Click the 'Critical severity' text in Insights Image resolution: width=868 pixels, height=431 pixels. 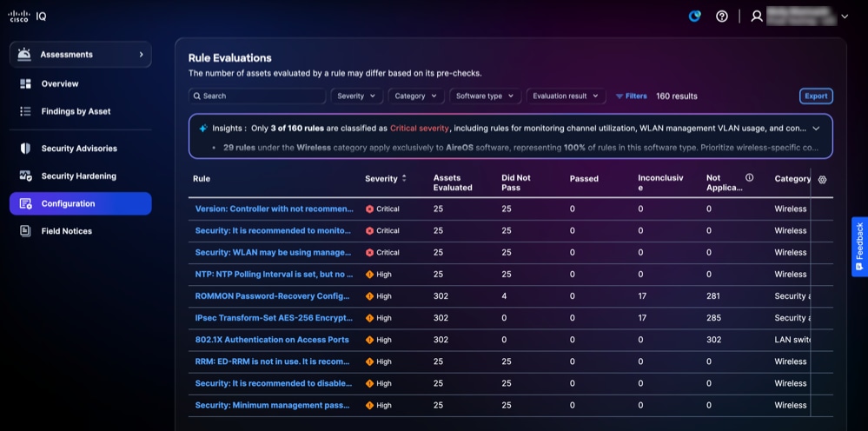tap(420, 129)
